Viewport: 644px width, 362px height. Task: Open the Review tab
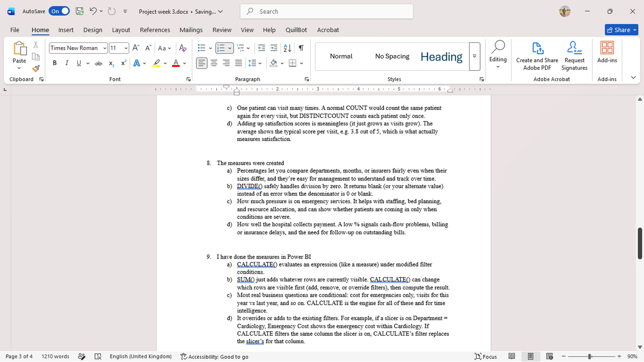click(x=222, y=30)
